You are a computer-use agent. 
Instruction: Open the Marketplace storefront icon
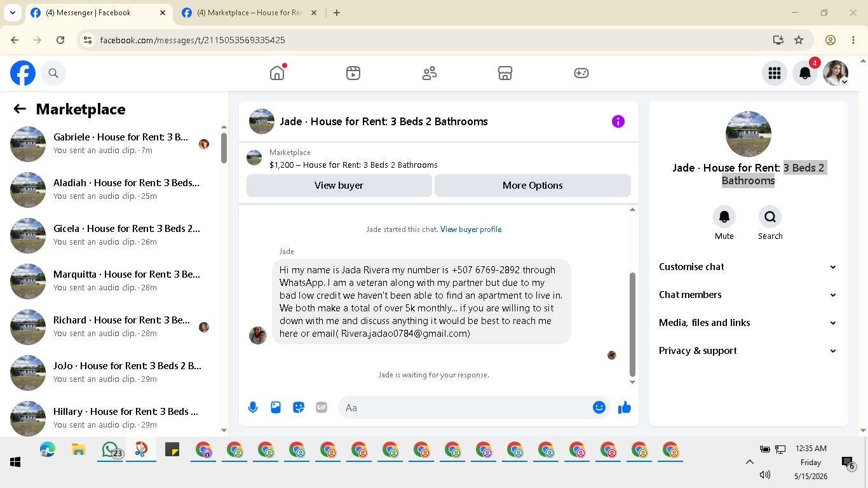[505, 73]
